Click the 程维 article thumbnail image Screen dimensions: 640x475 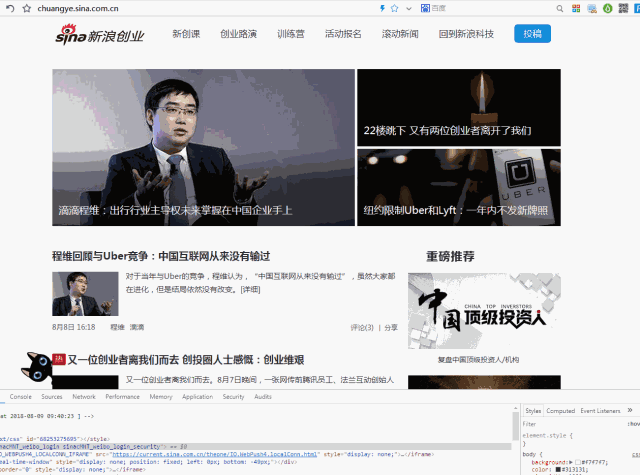coord(85,294)
